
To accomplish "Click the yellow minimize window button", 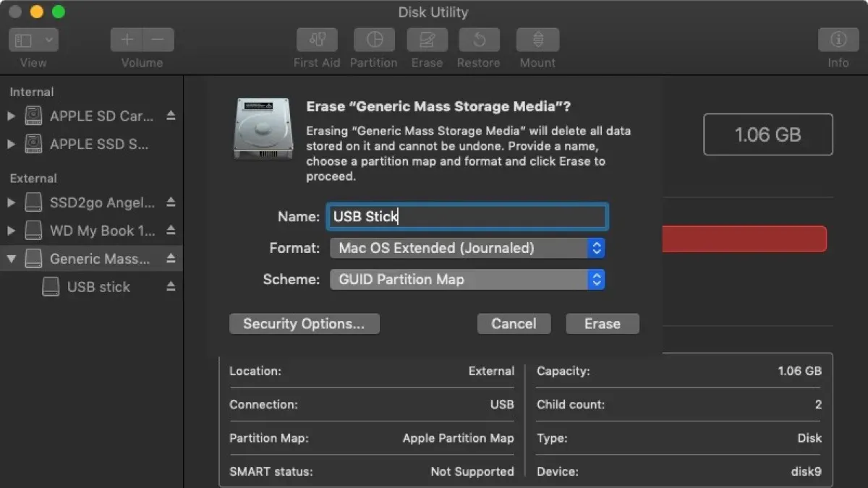I will point(37,12).
